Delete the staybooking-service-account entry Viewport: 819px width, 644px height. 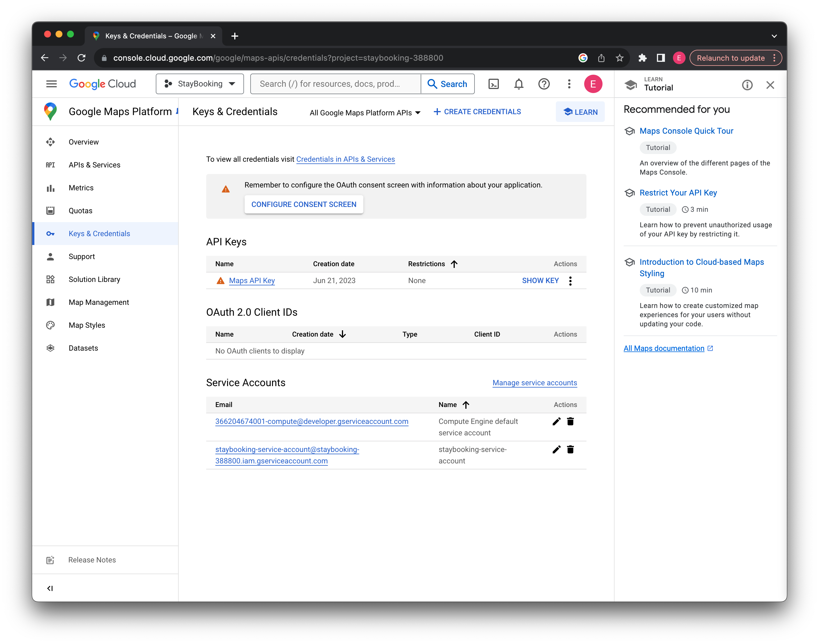pyautogui.click(x=570, y=449)
